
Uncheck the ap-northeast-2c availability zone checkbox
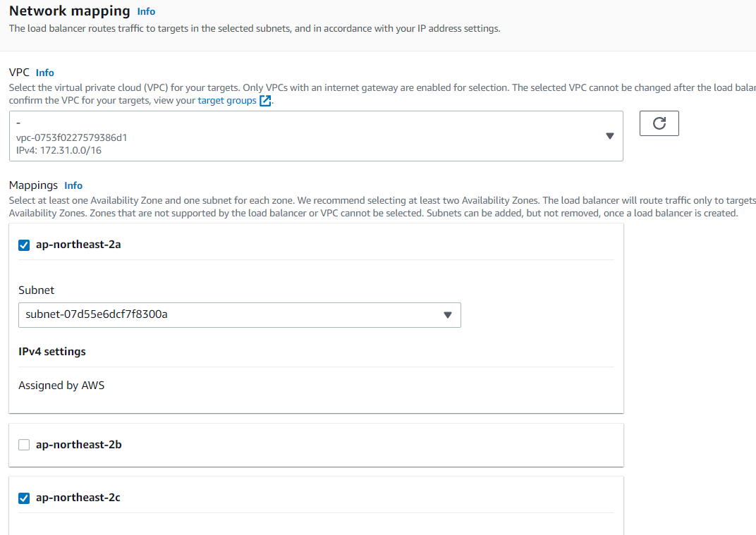(x=24, y=498)
